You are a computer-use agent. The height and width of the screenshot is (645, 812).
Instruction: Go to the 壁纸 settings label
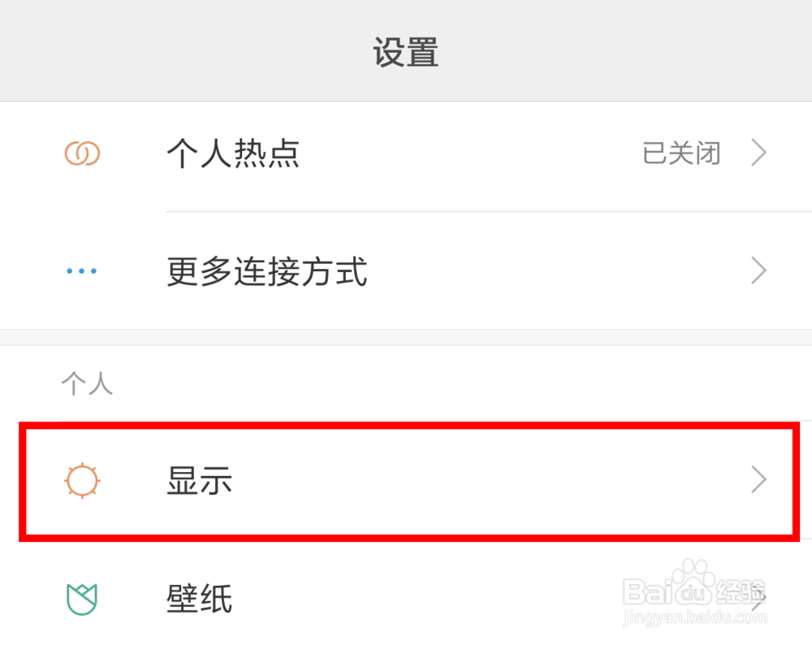[x=200, y=600]
